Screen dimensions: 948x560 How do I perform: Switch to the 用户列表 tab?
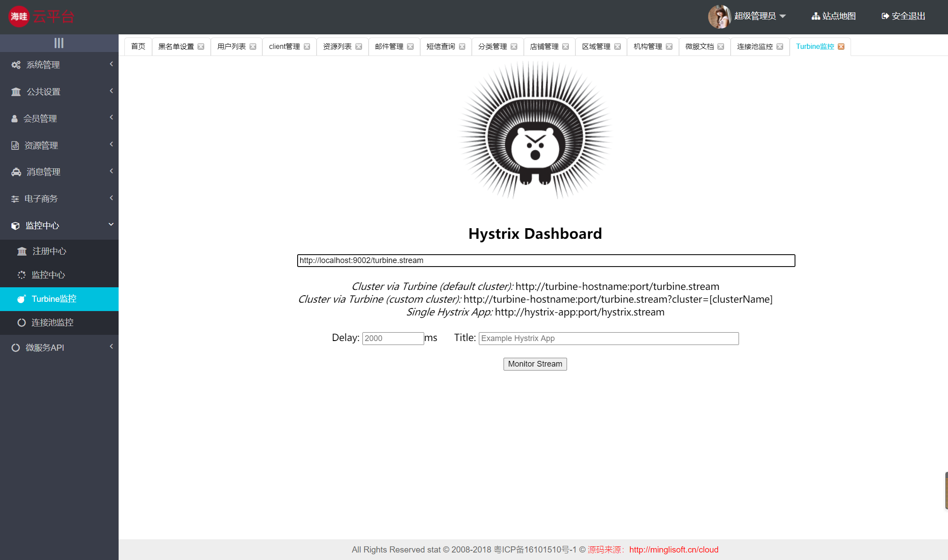point(232,46)
